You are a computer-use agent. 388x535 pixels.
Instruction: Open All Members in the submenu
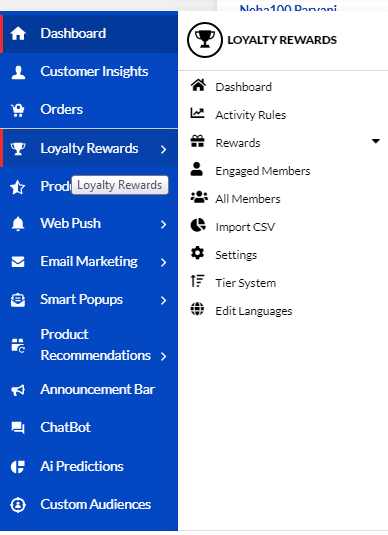coord(248,199)
